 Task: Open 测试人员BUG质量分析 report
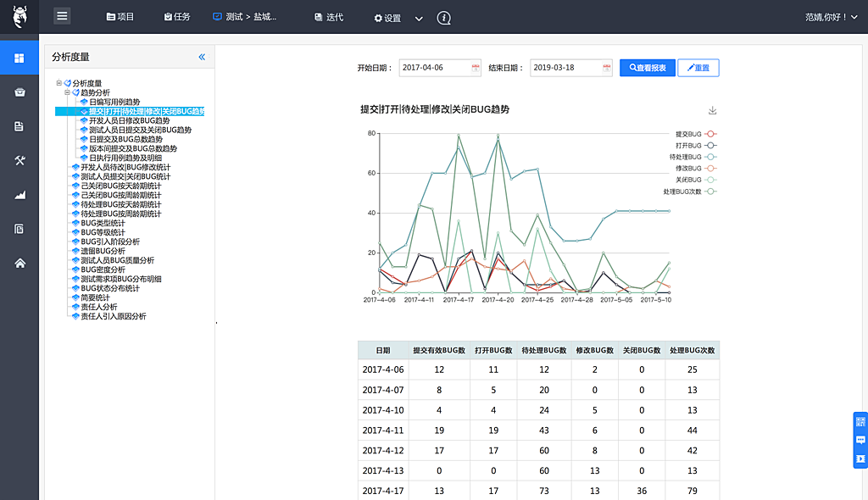(x=117, y=260)
